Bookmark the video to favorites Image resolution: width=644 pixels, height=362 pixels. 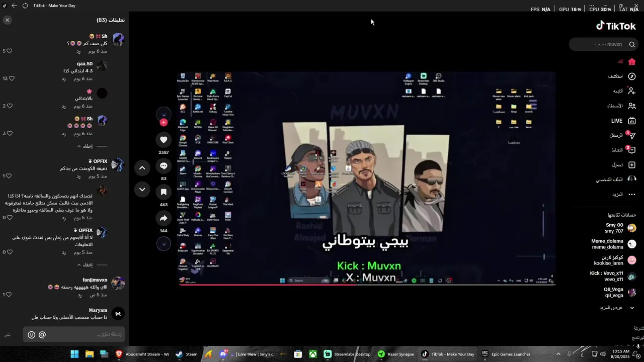pos(164,192)
